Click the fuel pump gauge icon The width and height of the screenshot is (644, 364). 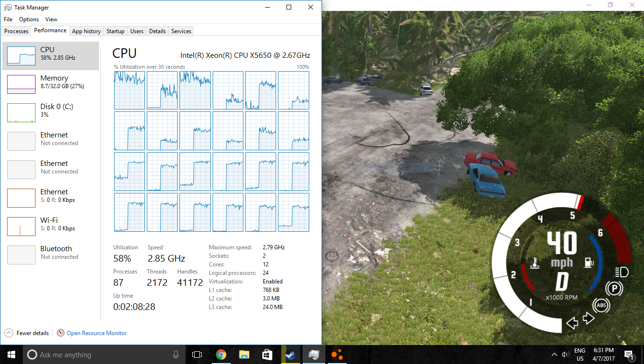coord(589,262)
